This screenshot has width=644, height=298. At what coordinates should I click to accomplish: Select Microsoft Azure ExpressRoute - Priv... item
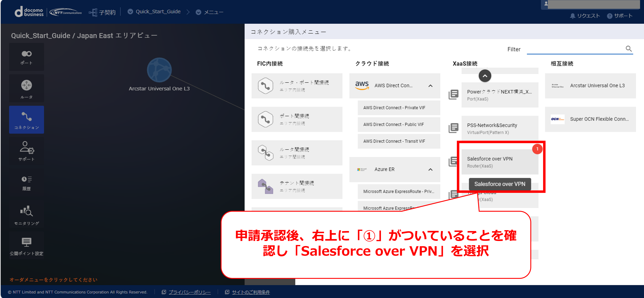[399, 191]
